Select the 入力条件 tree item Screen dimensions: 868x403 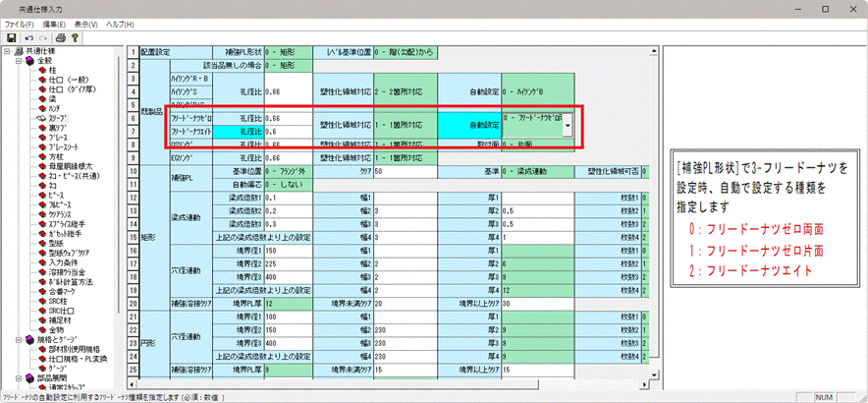[x=66, y=263]
